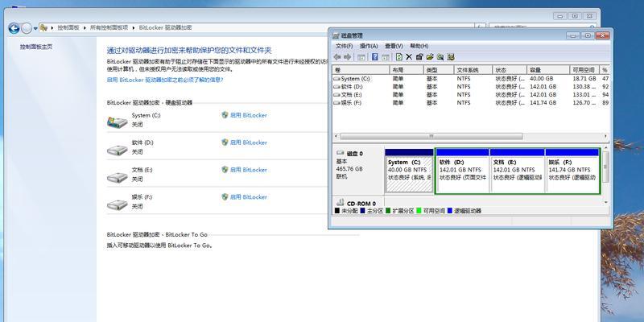Open Help via blue question mark icon
Image resolution: width=644 pixels, height=322 pixels.
375,57
